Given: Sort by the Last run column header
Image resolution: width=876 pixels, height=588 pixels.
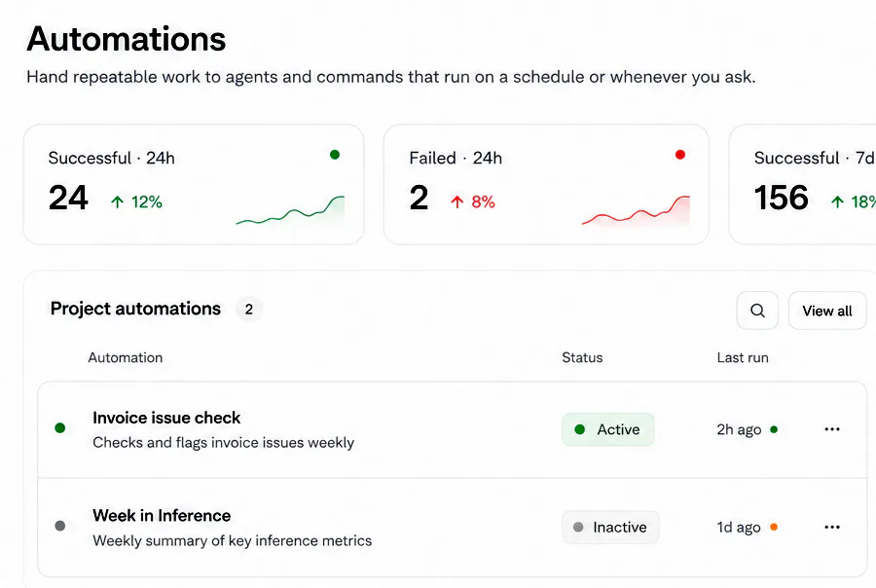Looking at the screenshot, I should (743, 357).
